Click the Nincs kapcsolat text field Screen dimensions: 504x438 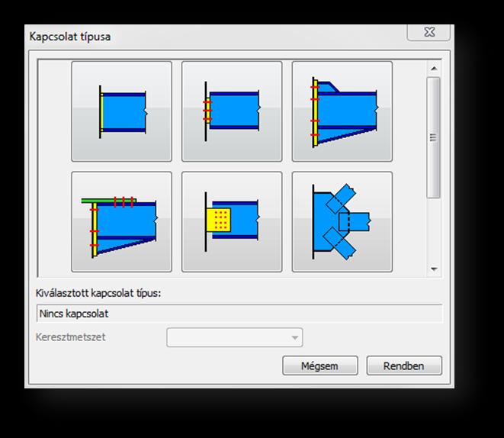(239, 313)
